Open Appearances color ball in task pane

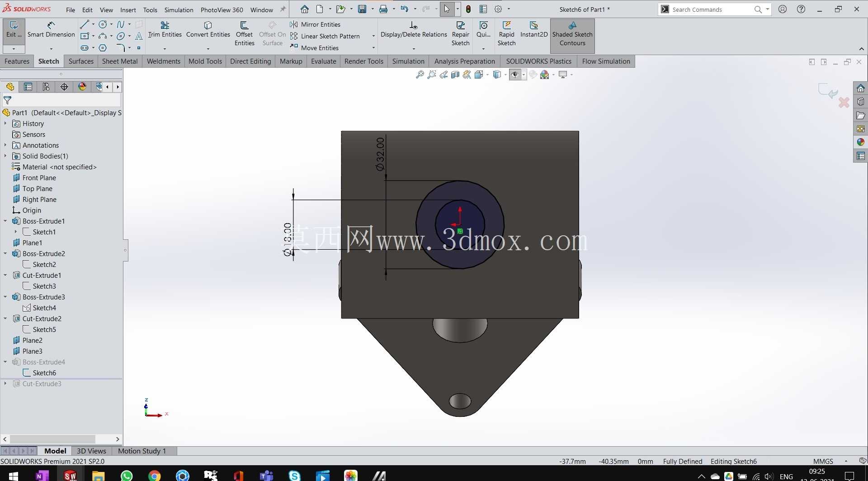point(860,142)
